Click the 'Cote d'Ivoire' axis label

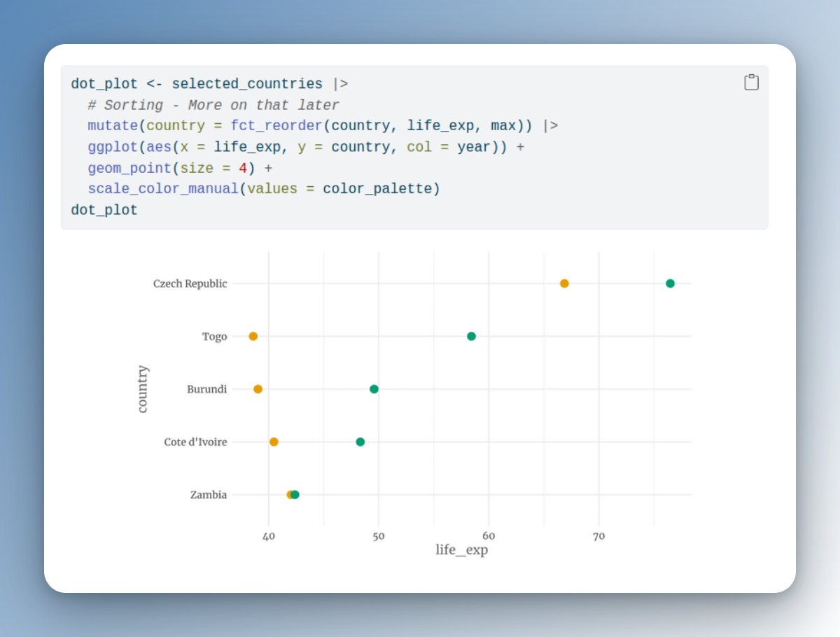coord(196,442)
